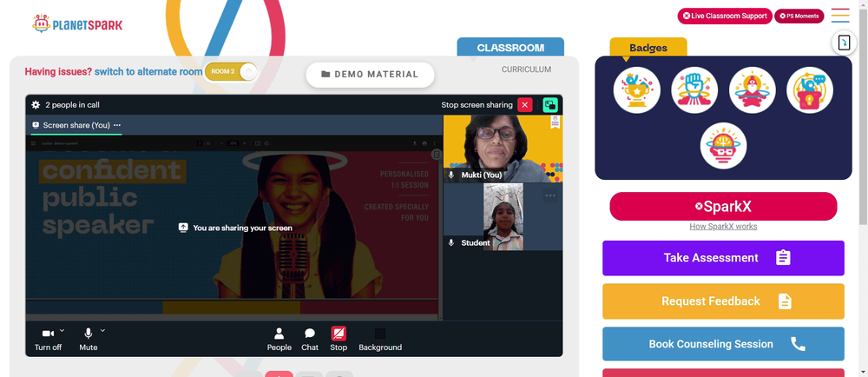Viewport: 868px width, 377px height.
Task: Expand microphone options chevron
Action: pyautogui.click(x=102, y=330)
